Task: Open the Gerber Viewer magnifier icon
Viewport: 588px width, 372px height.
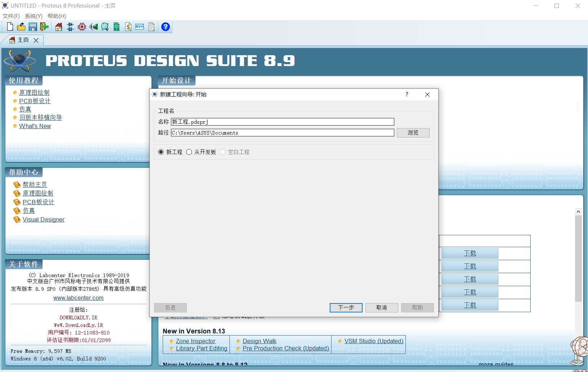Action: (105, 27)
